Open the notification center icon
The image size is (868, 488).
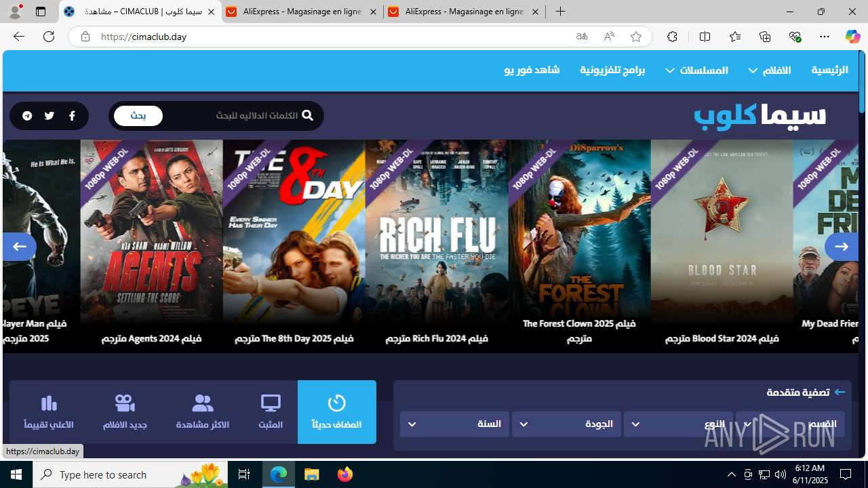pos(846,474)
